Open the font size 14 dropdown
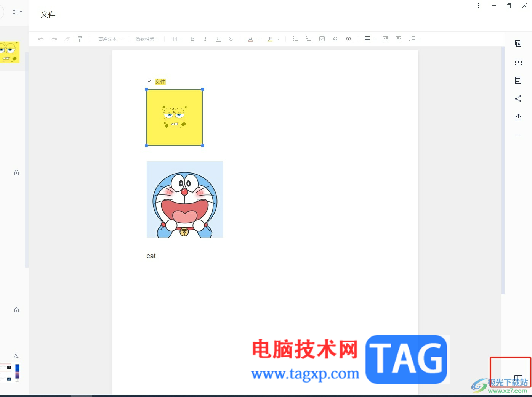The width and height of the screenshot is (532, 397). (x=177, y=39)
